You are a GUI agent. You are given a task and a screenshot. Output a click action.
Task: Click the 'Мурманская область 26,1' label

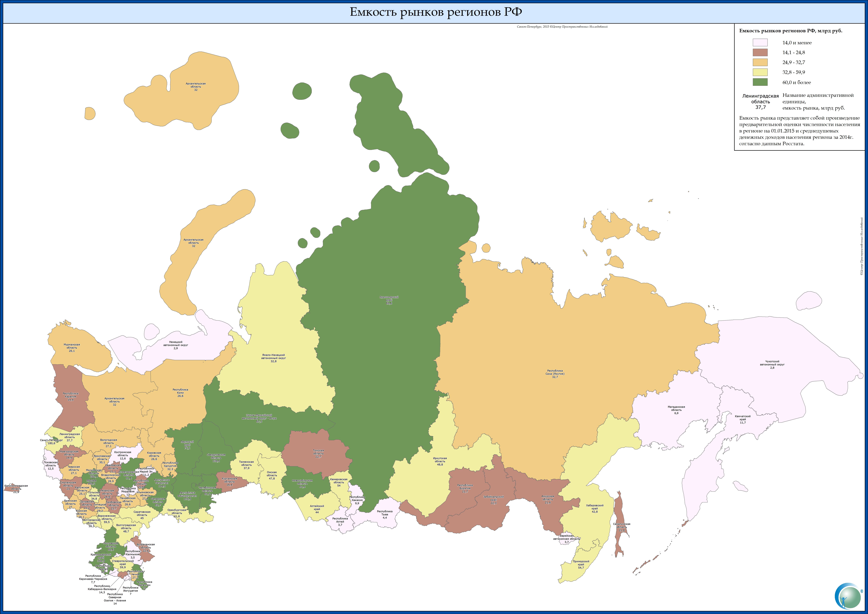[72, 348]
